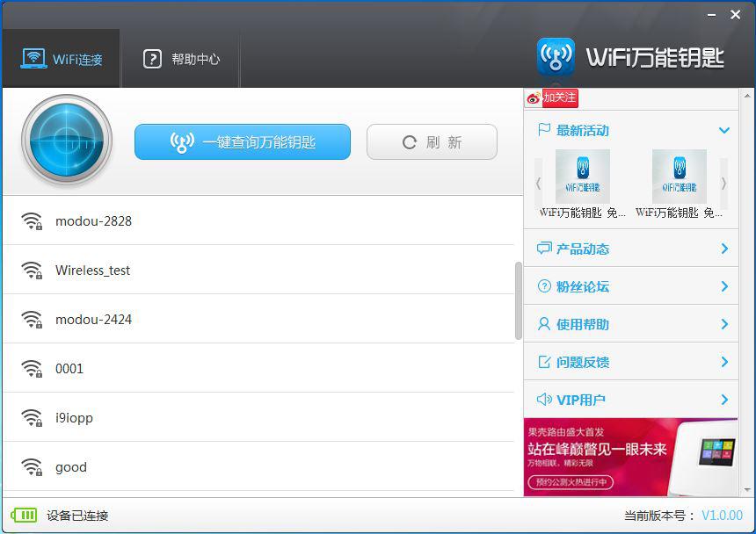Image resolution: width=756 pixels, height=534 pixels.
Task: Click the 预约公测火热进行中 banner button
Action: pos(571,482)
